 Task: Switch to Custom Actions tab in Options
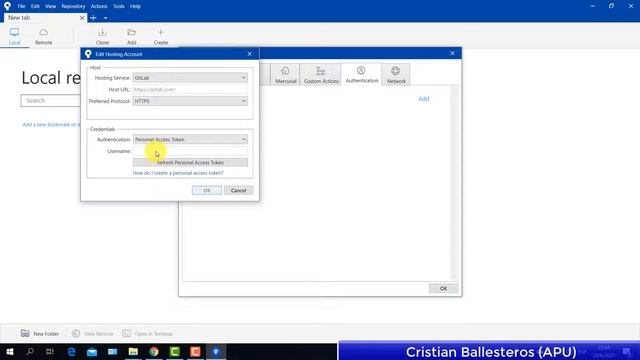tap(321, 75)
